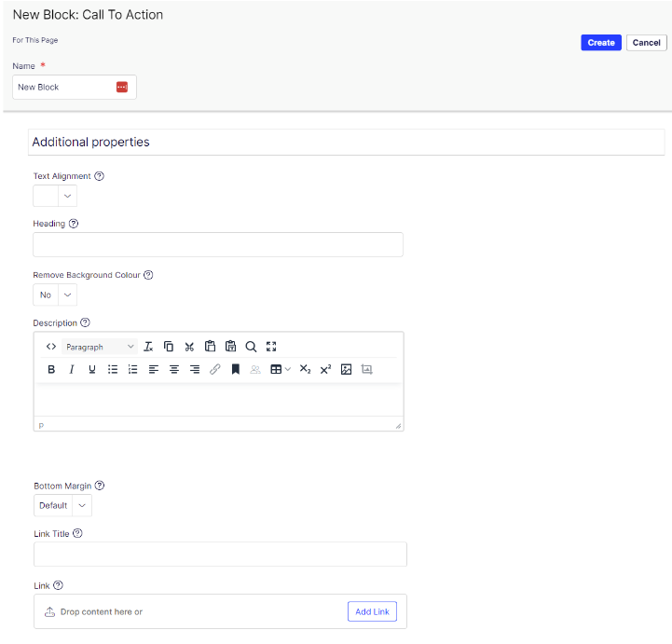
Task: Insert a link via chain icon
Action: point(214,369)
